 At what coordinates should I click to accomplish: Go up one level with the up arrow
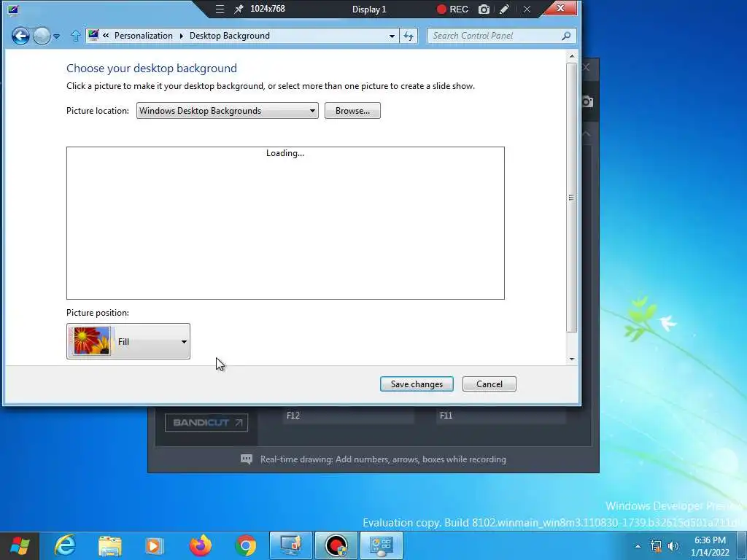[75, 36]
